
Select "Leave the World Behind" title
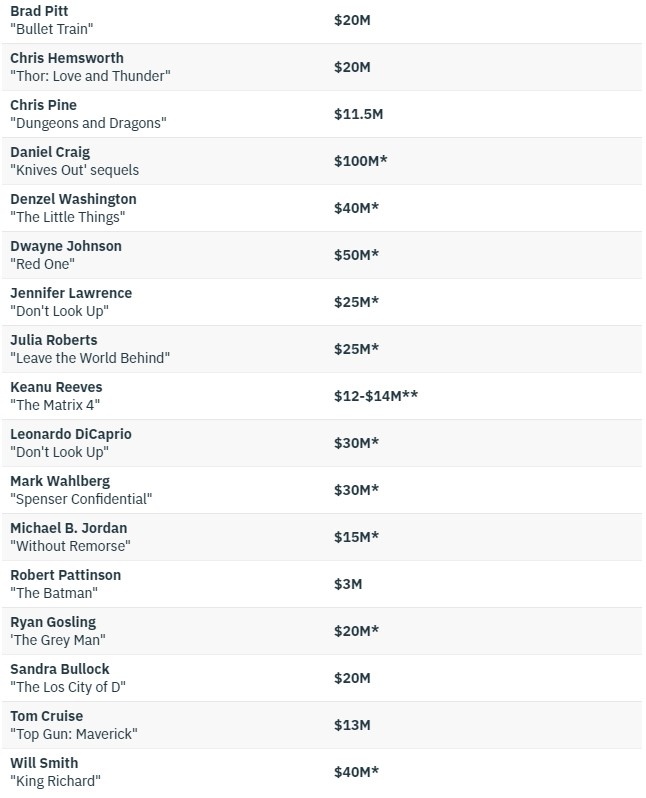[90, 358]
